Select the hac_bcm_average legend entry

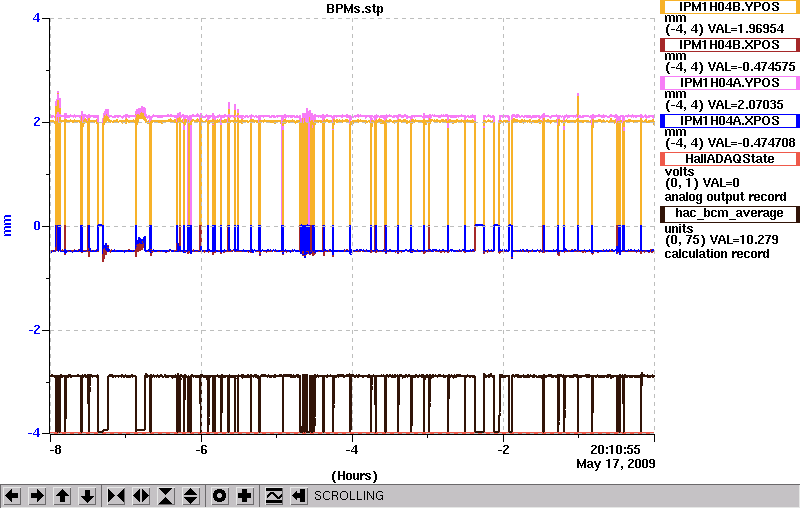[730, 213]
